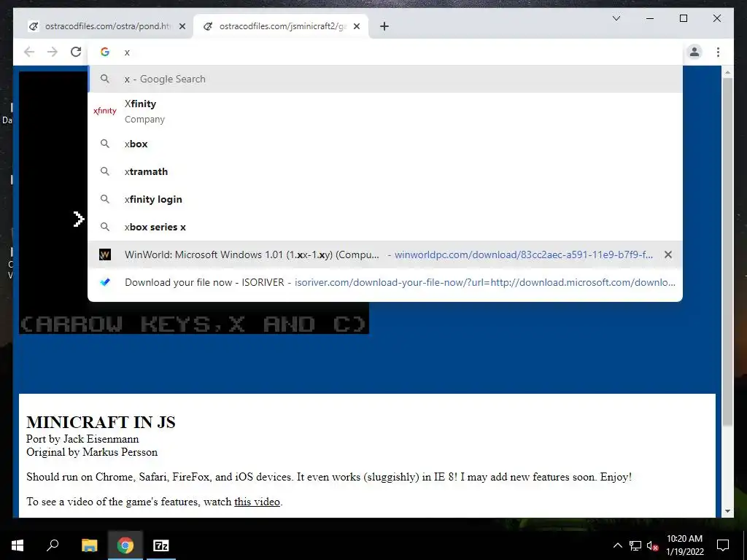Select the ostracodfiles.com/jsminicraft2 tab
This screenshot has height=560, width=747.
coord(281,26)
